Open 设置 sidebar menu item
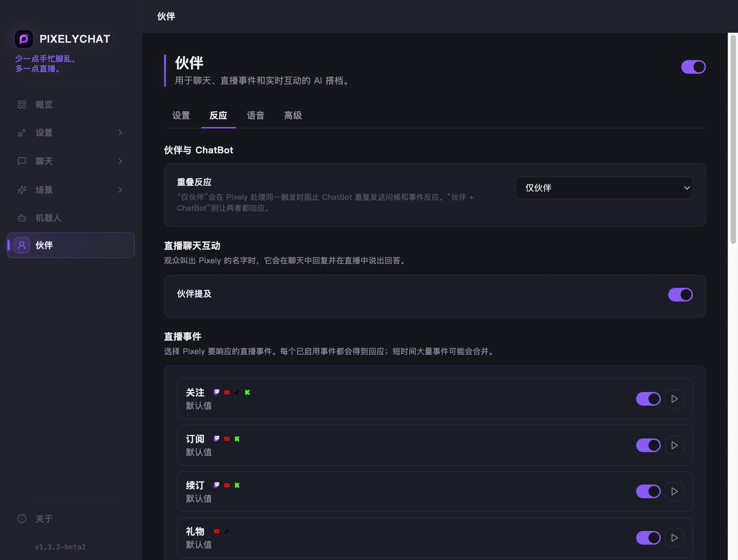The height and width of the screenshot is (560, 738). [71, 133]
